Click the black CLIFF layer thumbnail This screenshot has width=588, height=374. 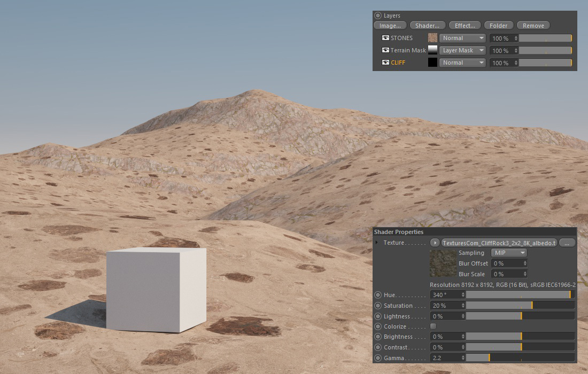click(x=432, y=63)
